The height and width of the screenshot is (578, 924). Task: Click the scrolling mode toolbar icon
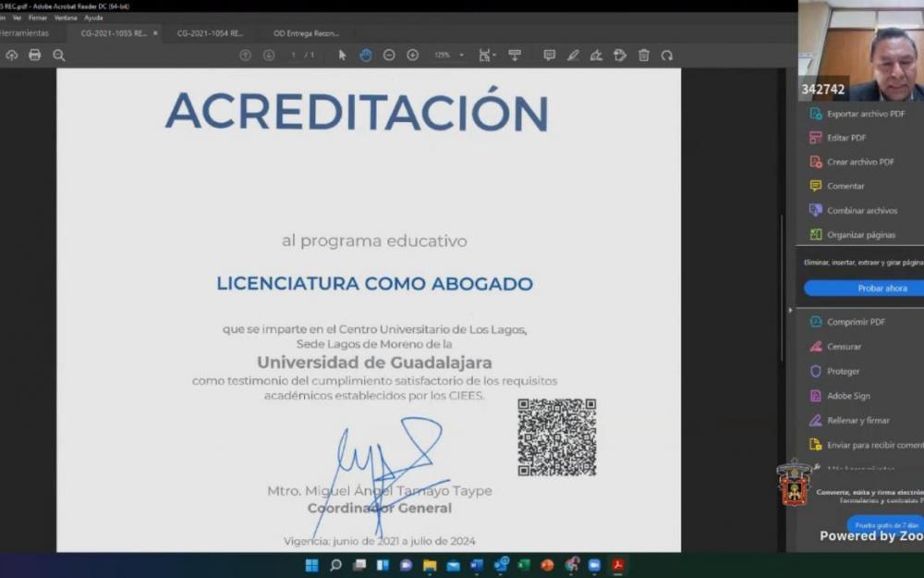coord(515,55)
